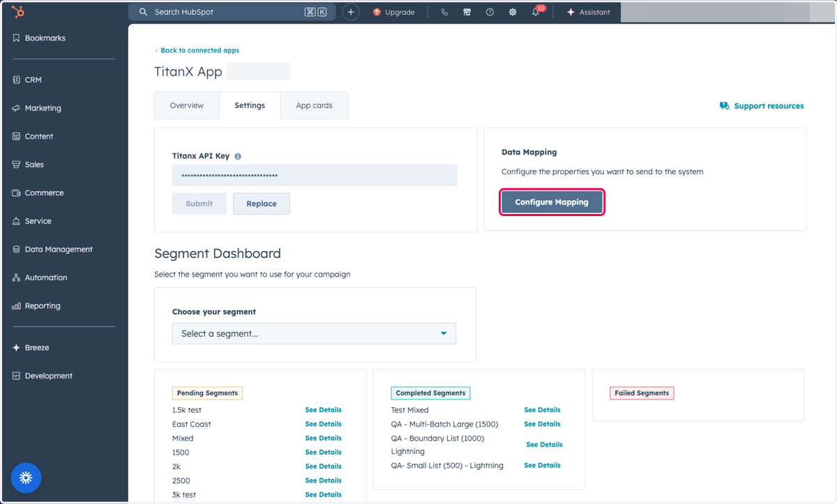
Task: Click the Segment Dashboard heading
Action: pyautogui.click(x=218, y=254)
